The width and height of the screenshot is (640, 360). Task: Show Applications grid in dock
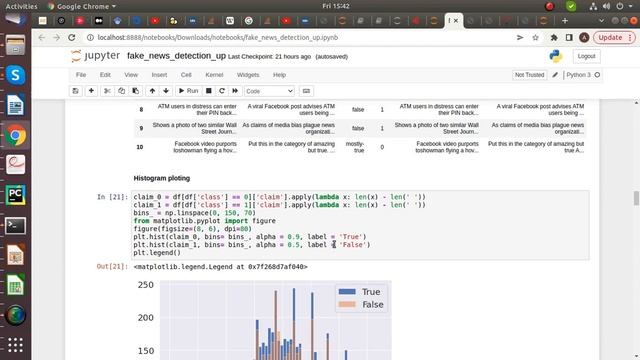tap(16, 345)
